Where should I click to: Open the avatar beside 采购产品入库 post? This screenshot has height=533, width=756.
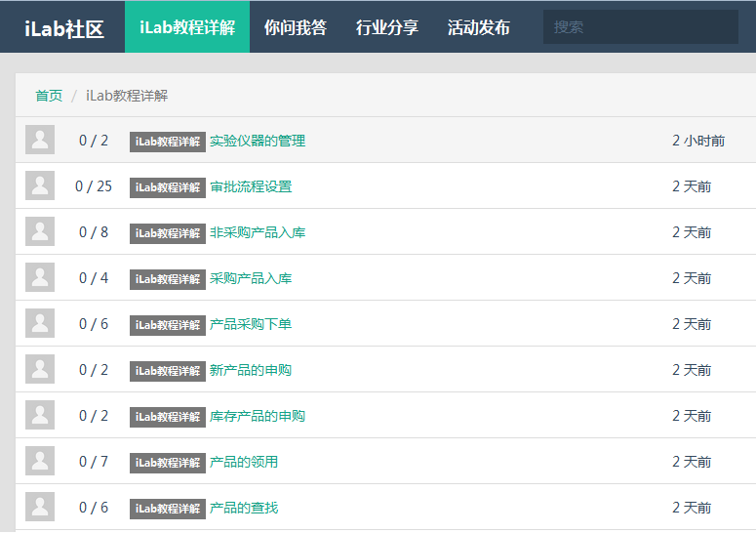click(x=40, y=278)
